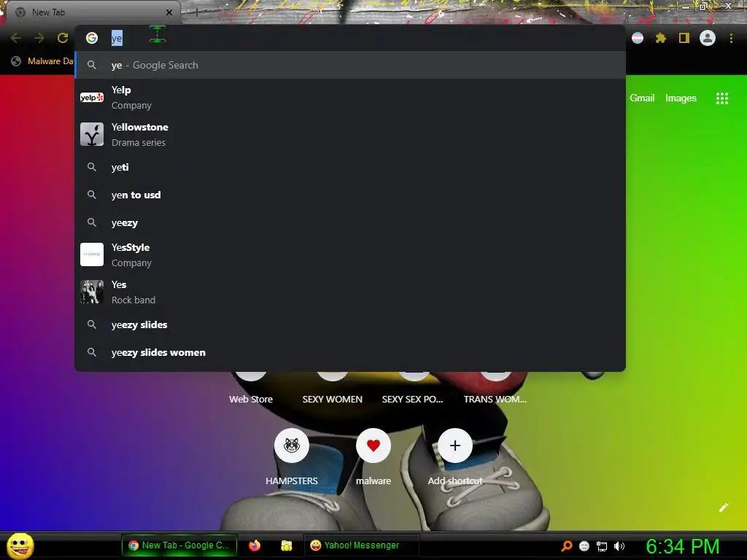Switch to Yahoo! Messenger taskbar item
747x560 pixels.
(361, 545)
